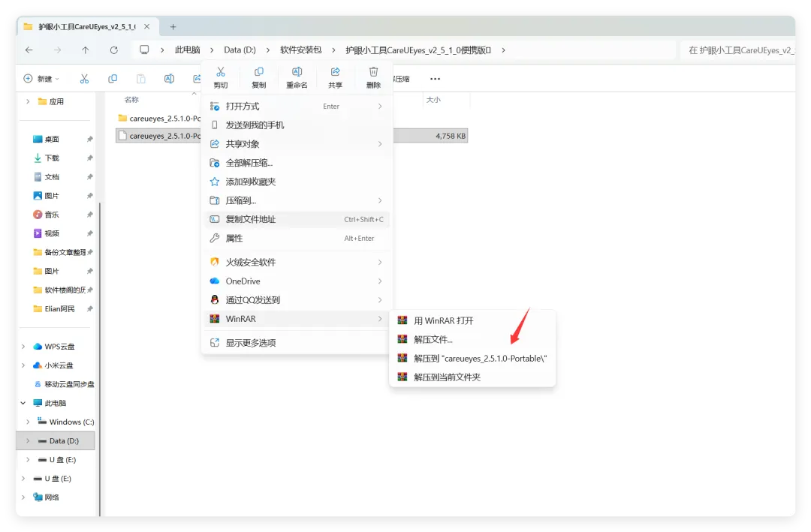Expand the 应用 folder in sidebar

[28, 101]
